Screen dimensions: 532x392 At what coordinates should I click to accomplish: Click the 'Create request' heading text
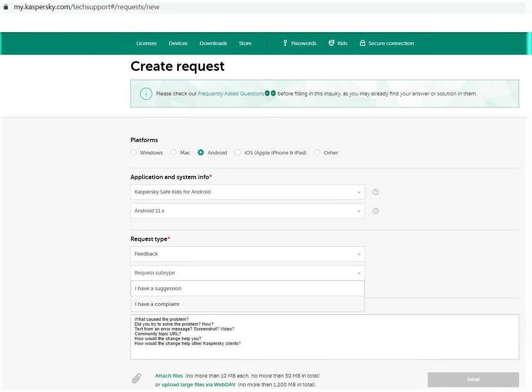[178, 66]
